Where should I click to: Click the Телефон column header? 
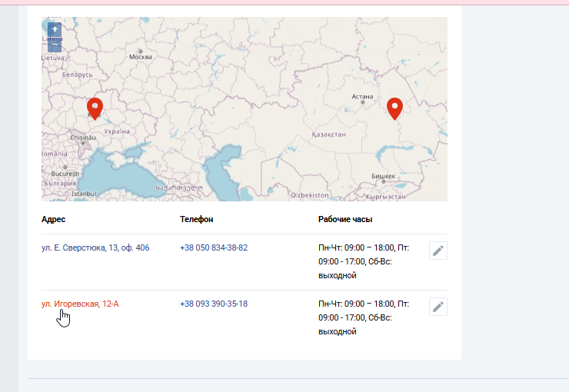point(196,219)
